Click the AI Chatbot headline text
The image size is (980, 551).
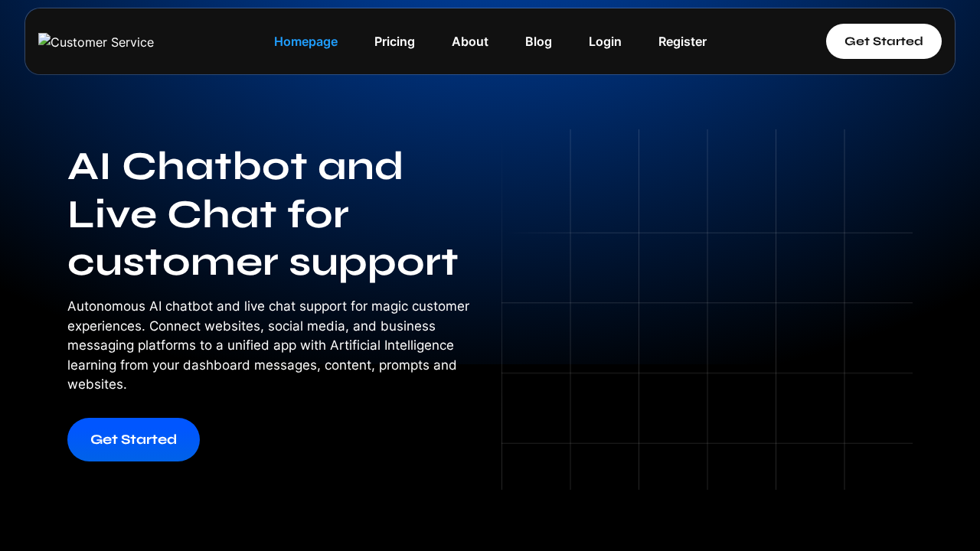pyautogui.click(x=263, y=215)
